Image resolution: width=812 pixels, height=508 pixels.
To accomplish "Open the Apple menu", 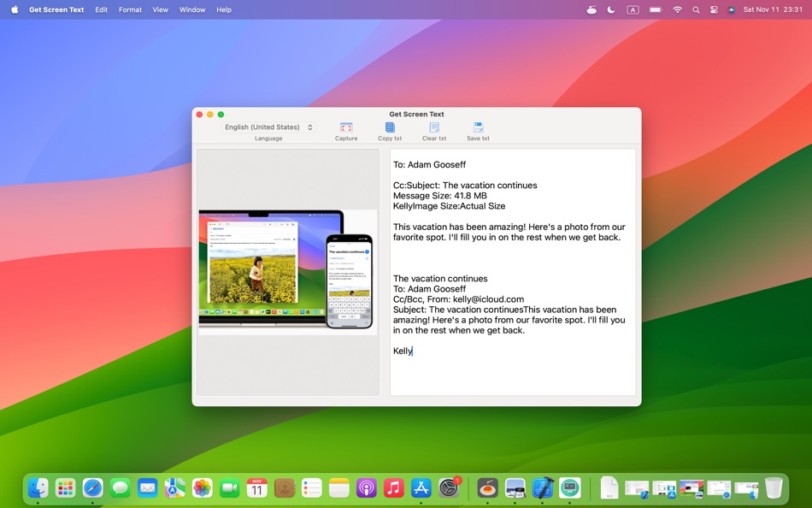I will [x=15, y=9].
